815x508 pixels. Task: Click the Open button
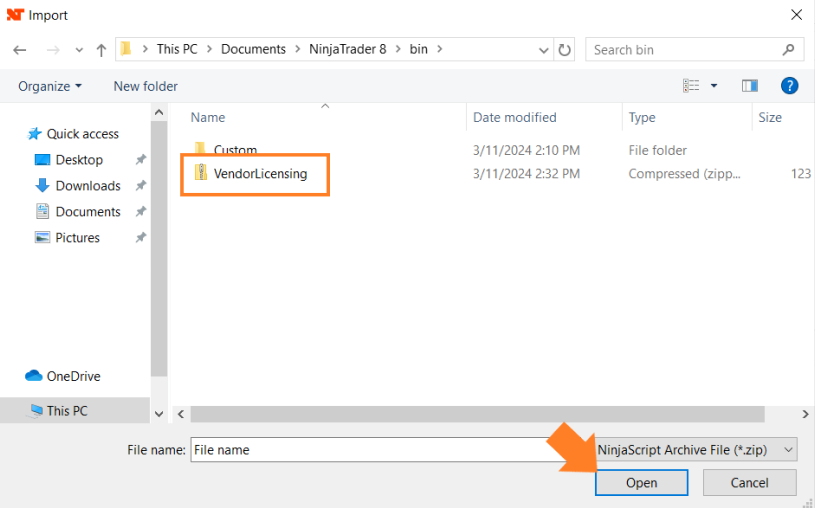tap(641, 483)
